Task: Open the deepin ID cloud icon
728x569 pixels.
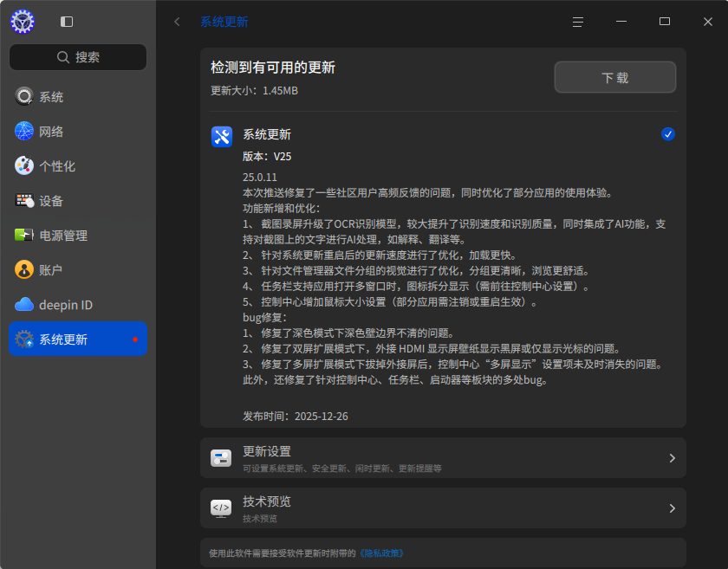Action: click(x=24, y=305)
